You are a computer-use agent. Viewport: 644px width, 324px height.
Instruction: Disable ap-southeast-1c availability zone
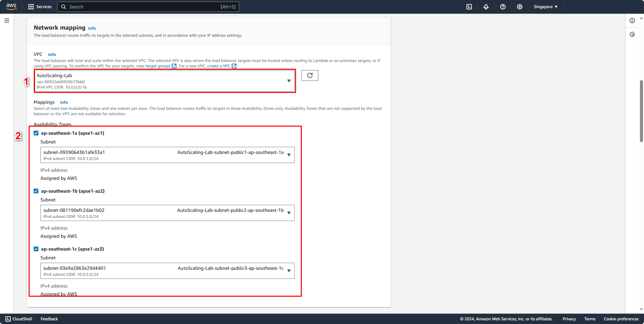(x=36, y=249)
